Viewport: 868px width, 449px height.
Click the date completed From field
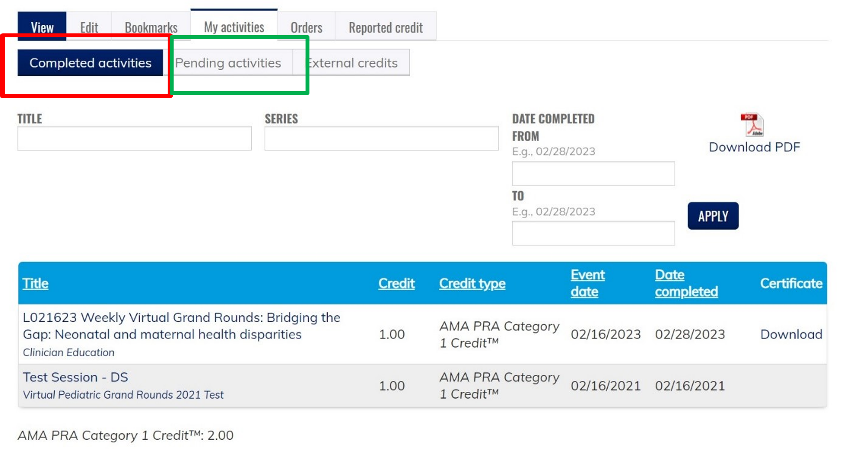pyautogui.click(x=593, y=174)
